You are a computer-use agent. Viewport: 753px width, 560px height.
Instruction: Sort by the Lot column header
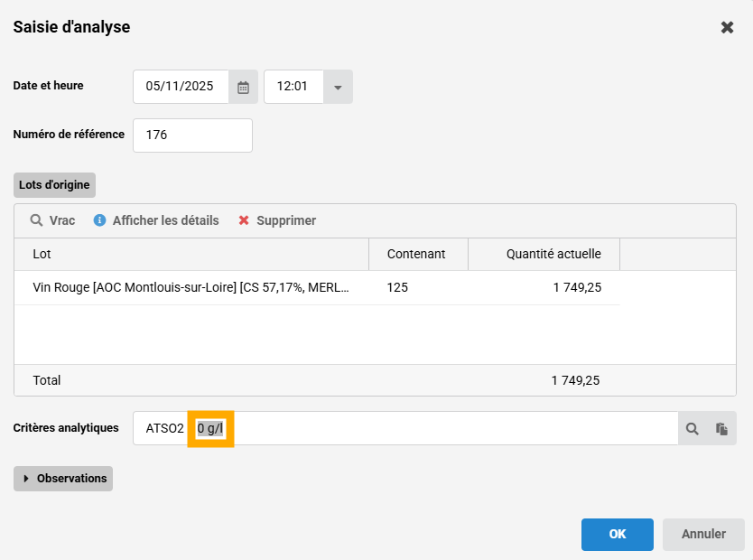pos(191,254)
